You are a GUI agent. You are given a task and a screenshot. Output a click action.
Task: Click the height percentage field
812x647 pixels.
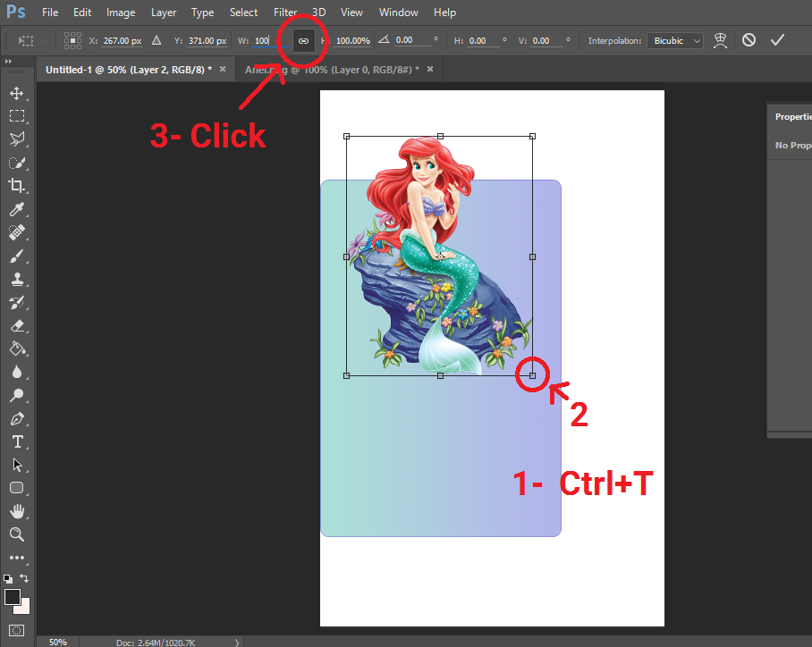tap(352, 40)
